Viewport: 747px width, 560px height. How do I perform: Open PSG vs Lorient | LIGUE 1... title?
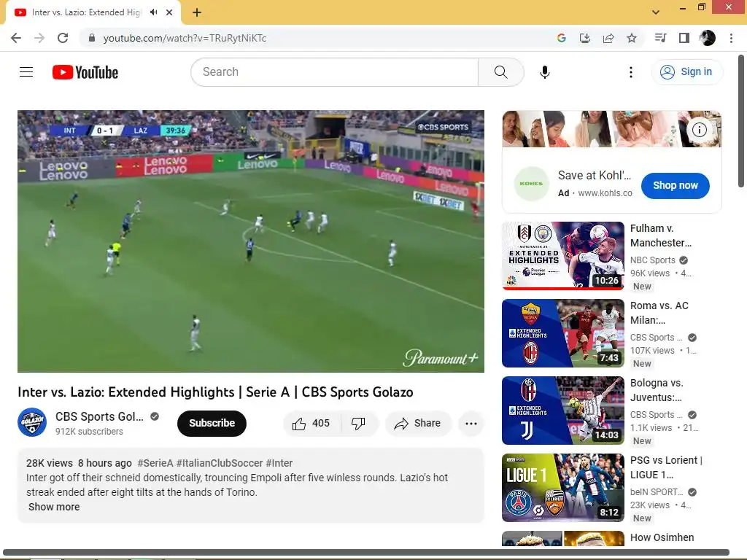click(666, 467)
